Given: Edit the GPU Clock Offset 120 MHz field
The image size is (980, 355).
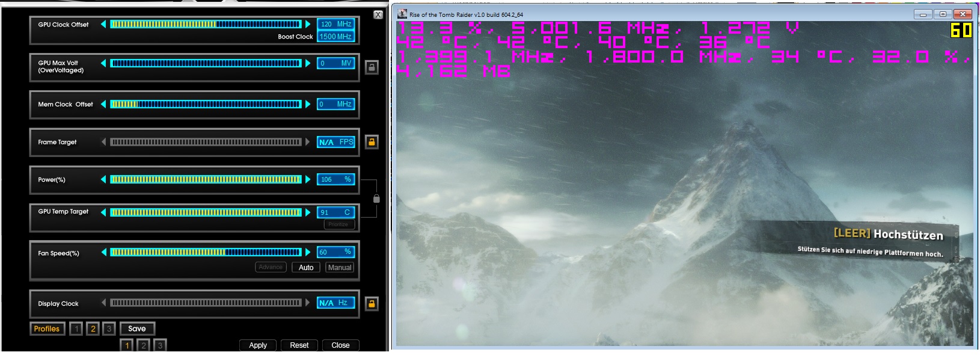Looking at the screenshot, I should pyautogui.click(x=335, y=24).
